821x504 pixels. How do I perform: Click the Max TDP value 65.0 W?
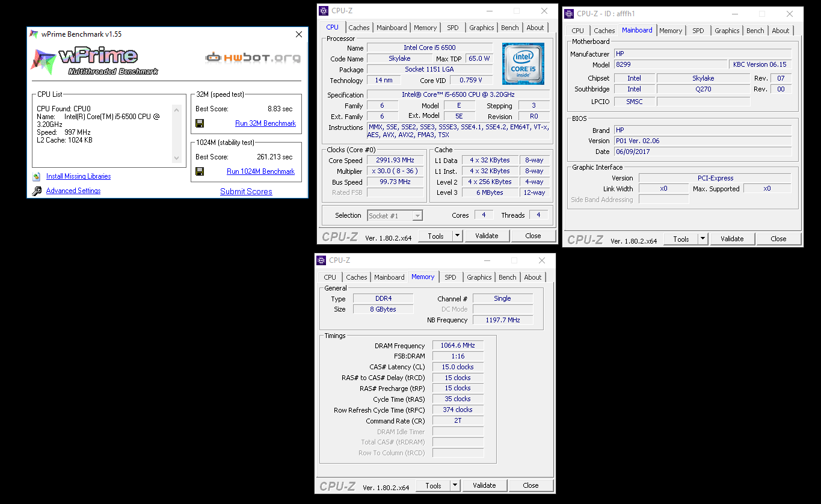(479, 58)
